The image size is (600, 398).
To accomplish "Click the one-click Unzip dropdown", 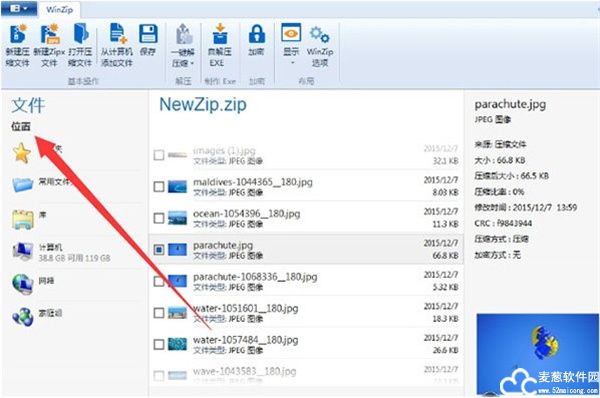I will point(183,45).
